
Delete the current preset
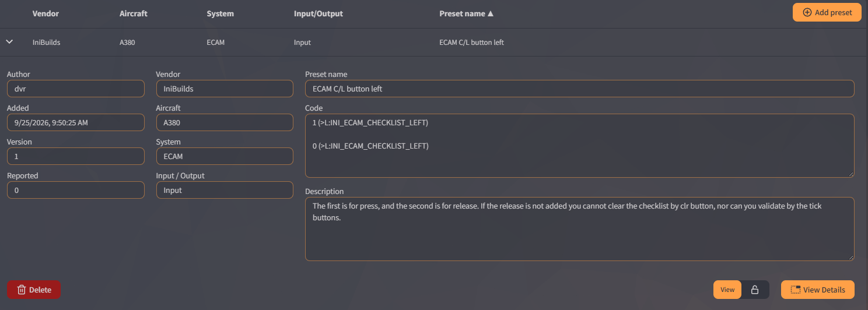pyautogui.click(x=34, y=290)
